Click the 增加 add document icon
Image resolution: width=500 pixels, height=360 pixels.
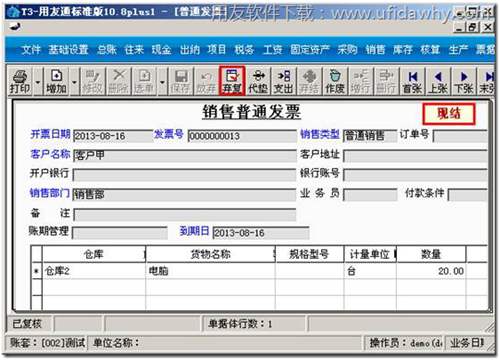point(56,81)
